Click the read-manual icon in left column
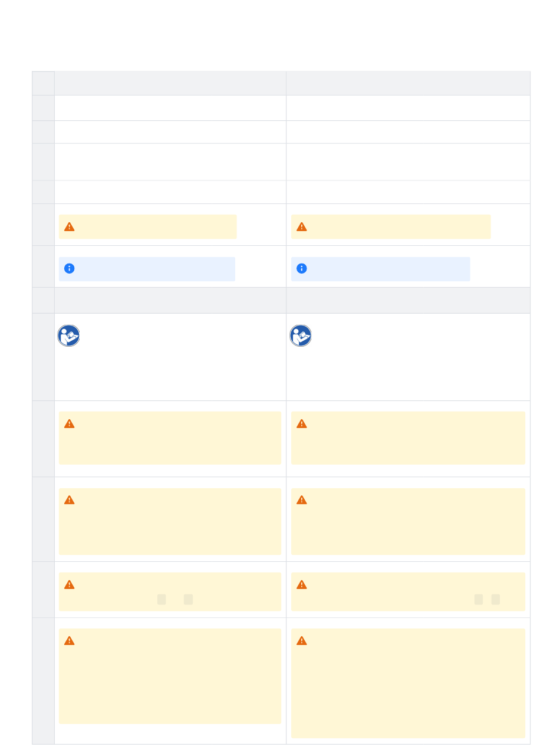 (68, 335)
